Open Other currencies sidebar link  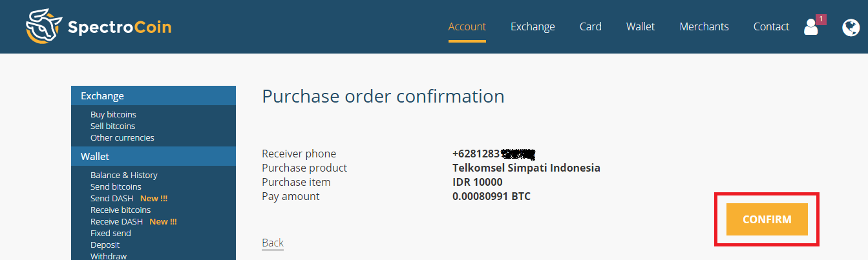[x=122, y=137]
